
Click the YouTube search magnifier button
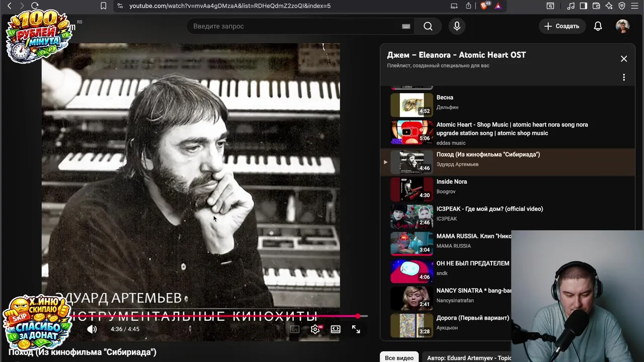coord(428,26)
